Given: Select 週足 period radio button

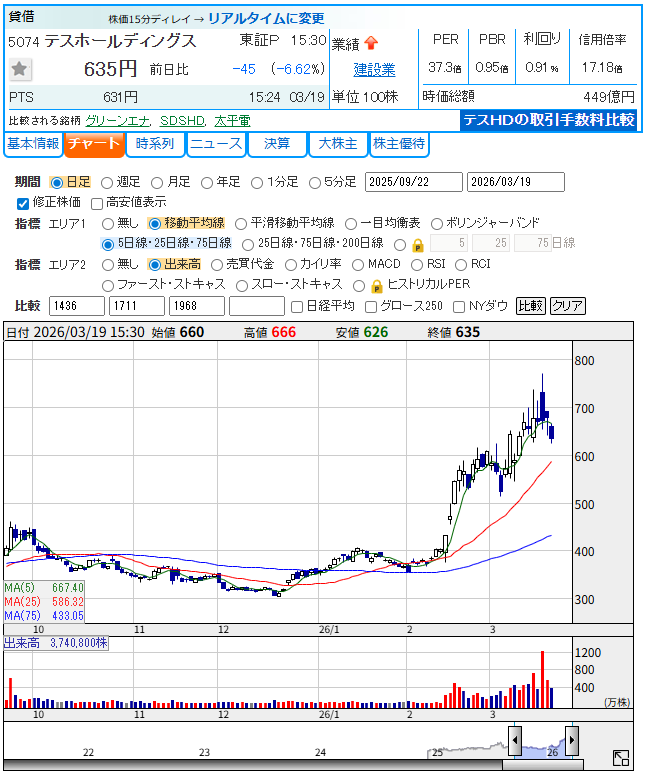Looking at the screenshot, I should 106,183.
